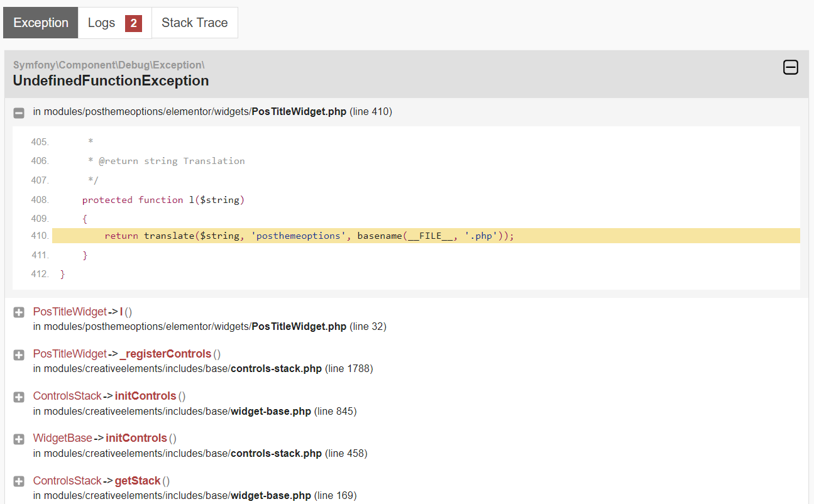Click the UndefinedFunctionException heading
The image size is (814, 504).
[111, 81]
